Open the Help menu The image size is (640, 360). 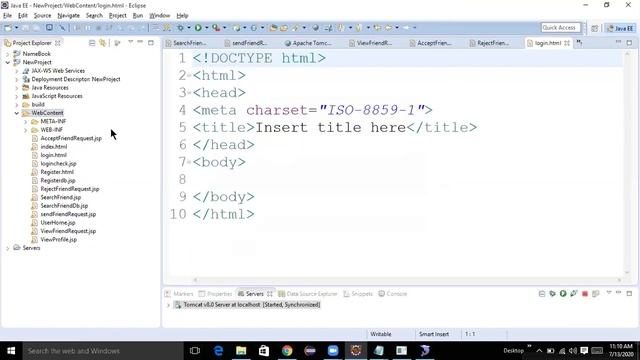[x=182, y=16]
